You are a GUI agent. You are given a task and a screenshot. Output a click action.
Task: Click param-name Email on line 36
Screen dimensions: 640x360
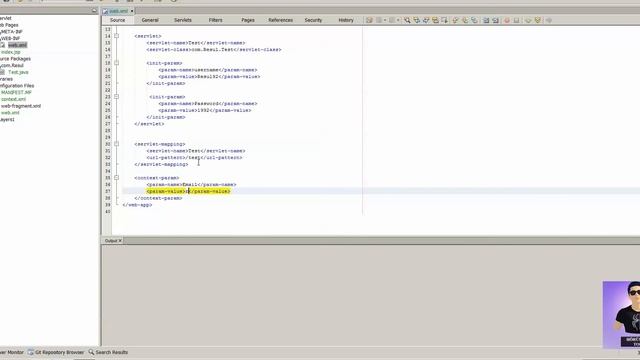coord(191,184)
